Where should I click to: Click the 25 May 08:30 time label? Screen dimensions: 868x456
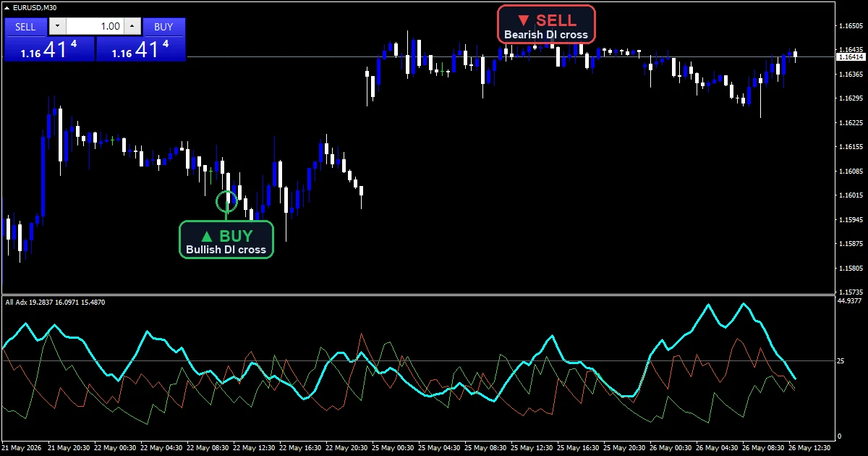[485, 447]
